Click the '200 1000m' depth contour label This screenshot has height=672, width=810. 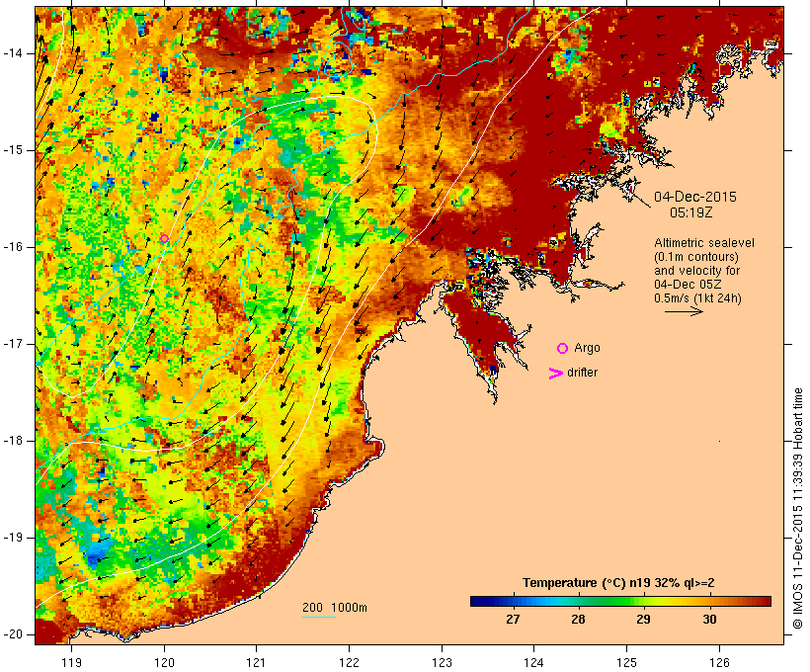coord(335,608)
